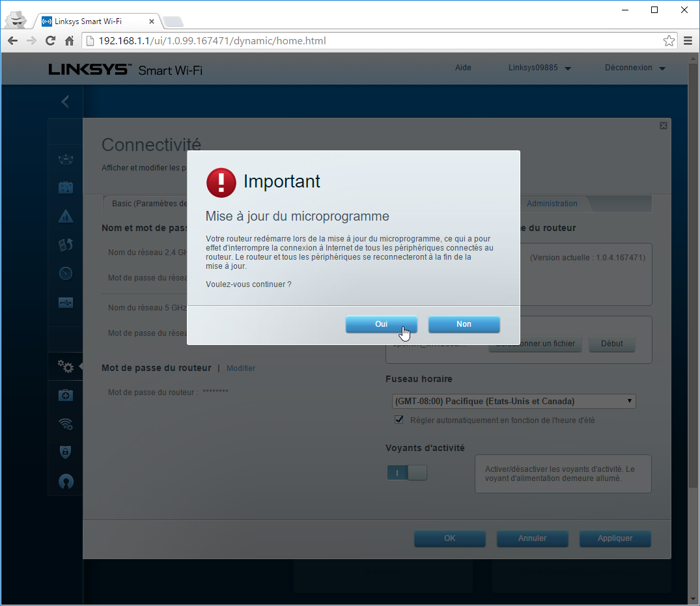This screenshot has height=606, width=700.
Task: Toggle automatic daylight saving time checkbox
Action: point(399,420)
